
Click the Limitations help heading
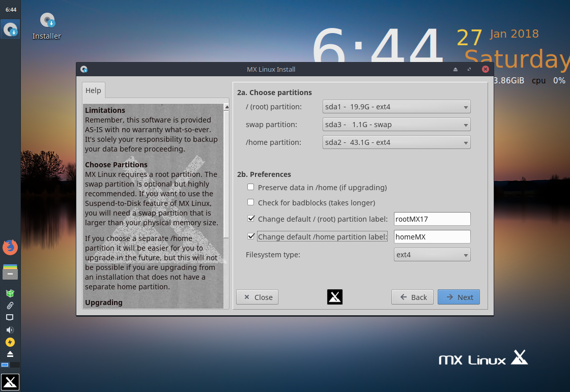tap(105, 110)
